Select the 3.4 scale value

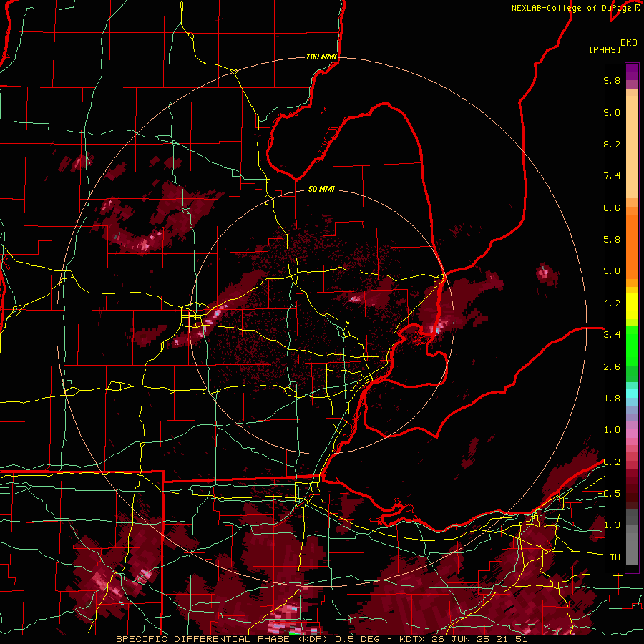pyautogui.click(x=612, y=335)
